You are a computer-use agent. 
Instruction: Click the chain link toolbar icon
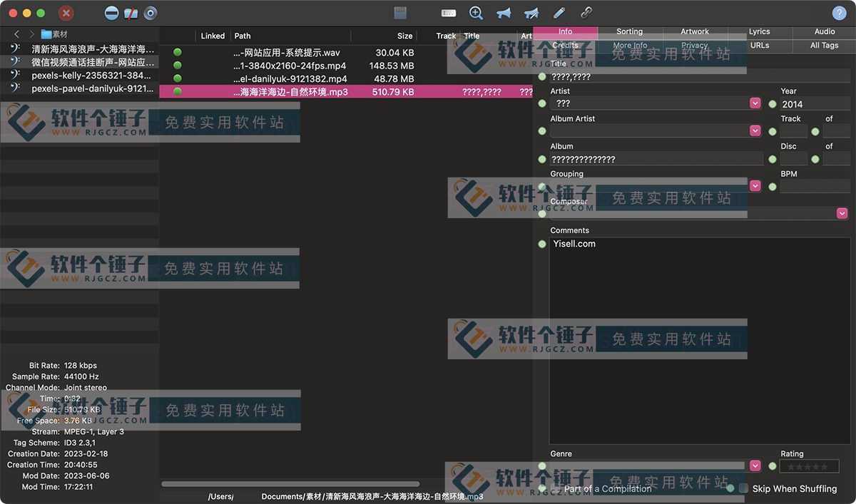tap(586, 13)
